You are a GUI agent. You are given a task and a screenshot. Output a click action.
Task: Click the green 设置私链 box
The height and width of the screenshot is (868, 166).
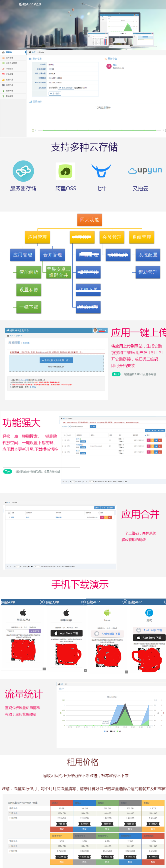point(29,290)
